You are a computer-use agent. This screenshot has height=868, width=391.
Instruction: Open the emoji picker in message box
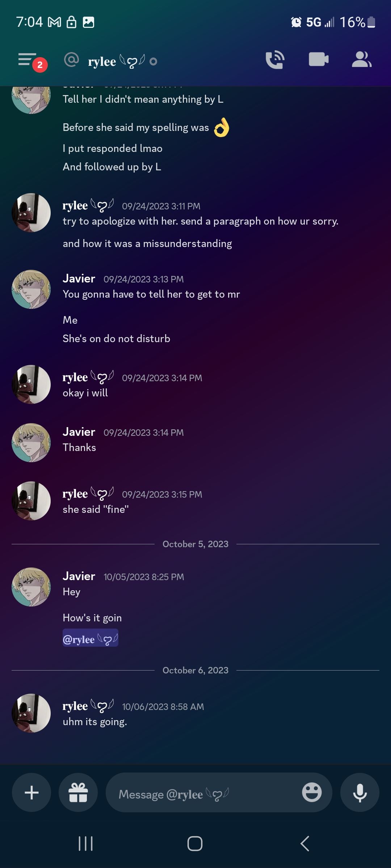click(312, 792)
